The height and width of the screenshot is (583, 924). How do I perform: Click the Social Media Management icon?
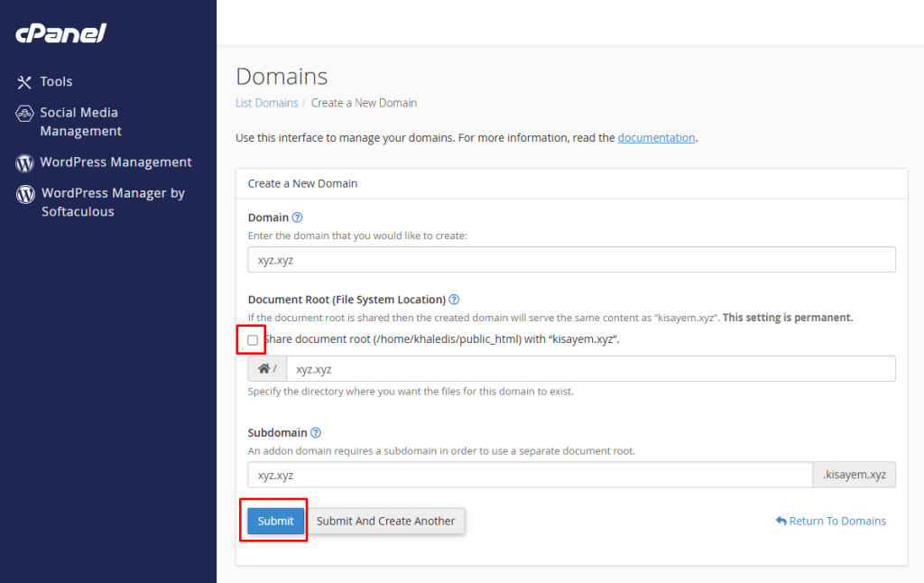pyautogui.click(x=24, y=114)
